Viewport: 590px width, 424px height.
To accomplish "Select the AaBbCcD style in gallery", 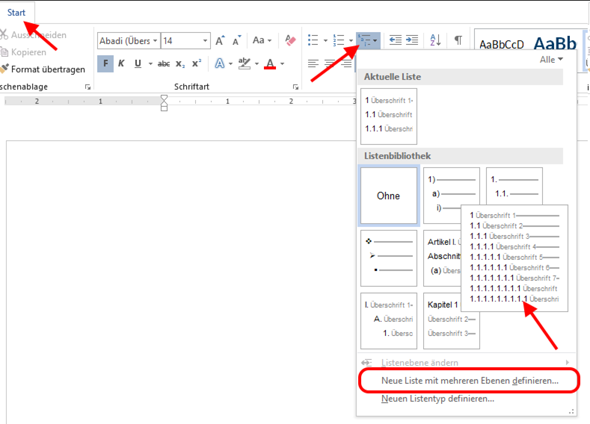I will pyautogui.click(x=502, y=44).
